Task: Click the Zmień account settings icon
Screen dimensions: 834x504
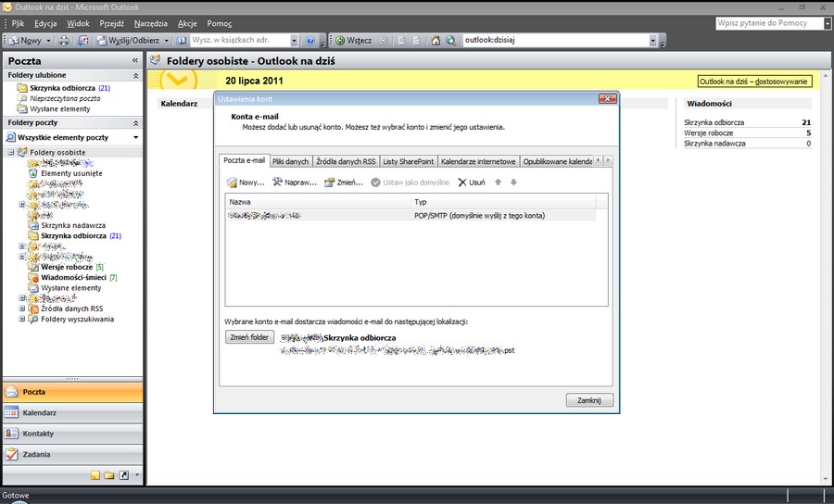Action: tap(329, 183)
